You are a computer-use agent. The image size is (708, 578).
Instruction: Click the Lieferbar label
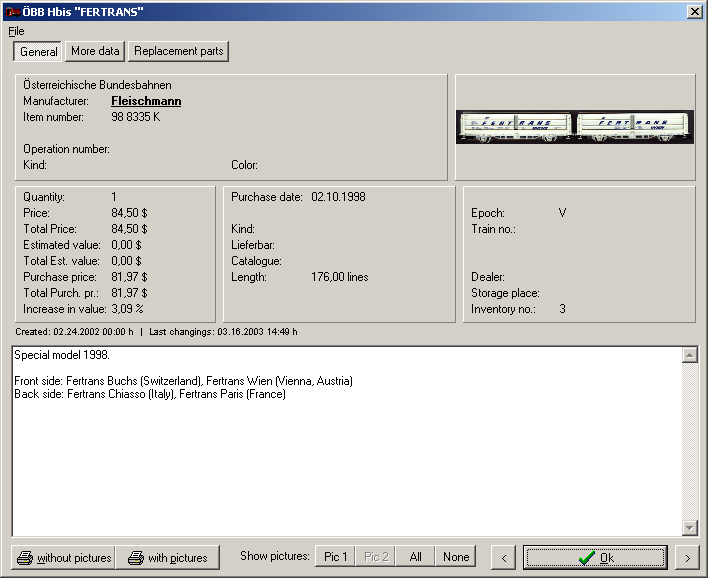pos(253,245)
